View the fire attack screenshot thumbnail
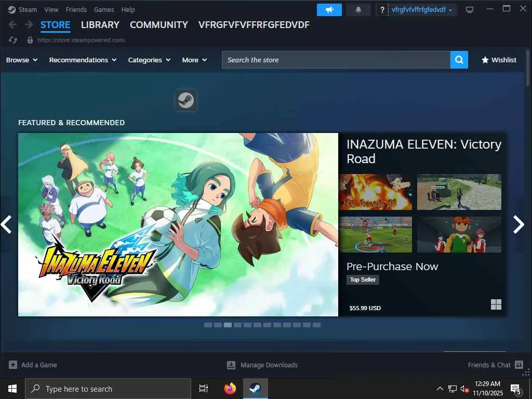 tap(376, 192)
